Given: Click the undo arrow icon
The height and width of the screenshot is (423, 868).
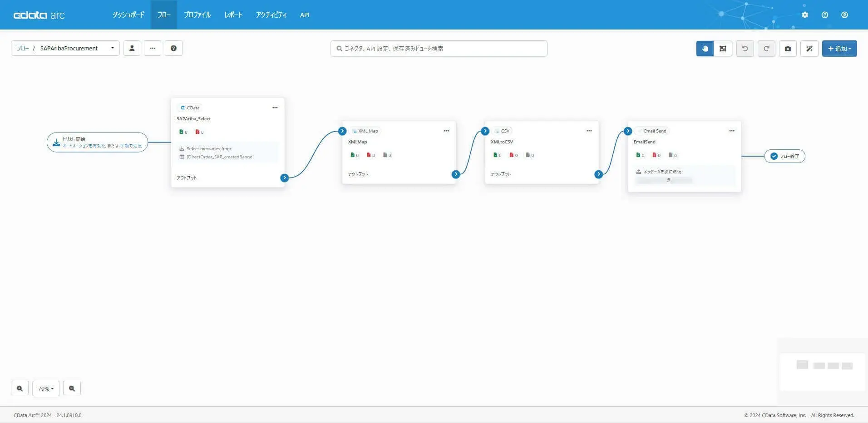Looking at the screenshot, I should tap(745, 49).
